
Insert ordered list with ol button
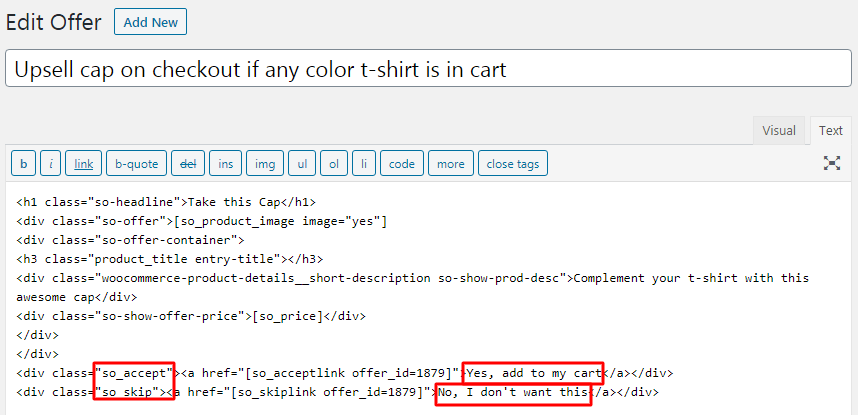click(334, 164)
